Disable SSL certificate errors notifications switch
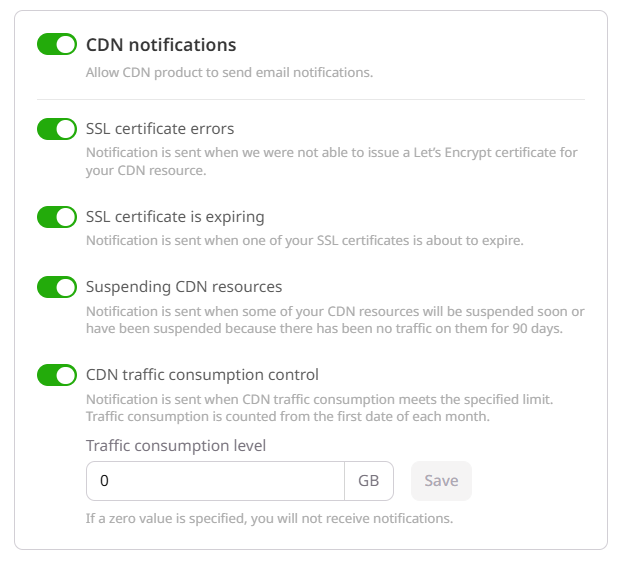Screen dimensions: 621x561 (57, 129)
